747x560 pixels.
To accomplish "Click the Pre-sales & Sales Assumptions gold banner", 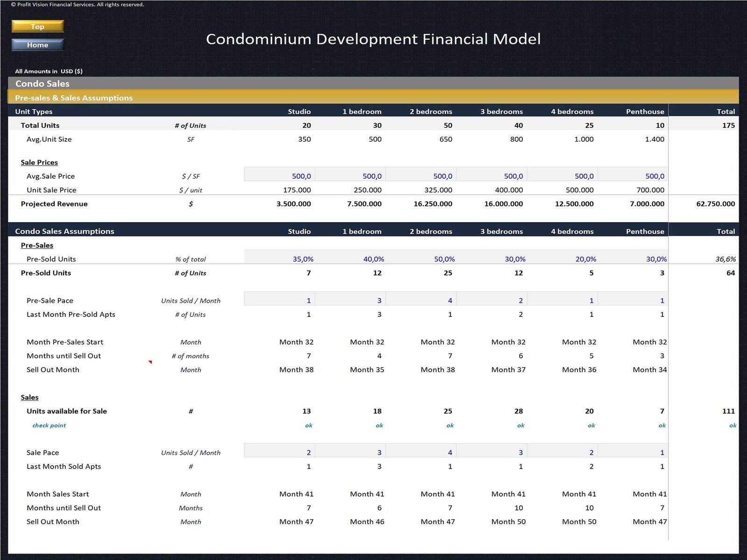I will [x=373, y=98].
